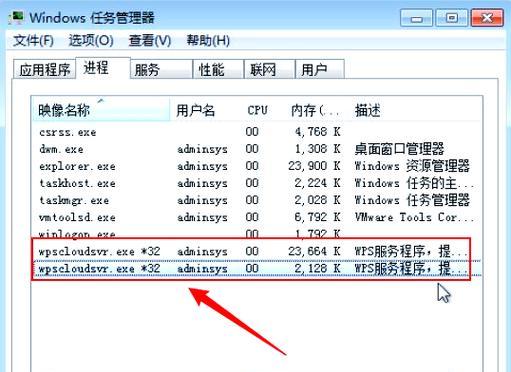Select the 进程 tab
This screenshot has width=511, height=372.
tap(103, 68)
